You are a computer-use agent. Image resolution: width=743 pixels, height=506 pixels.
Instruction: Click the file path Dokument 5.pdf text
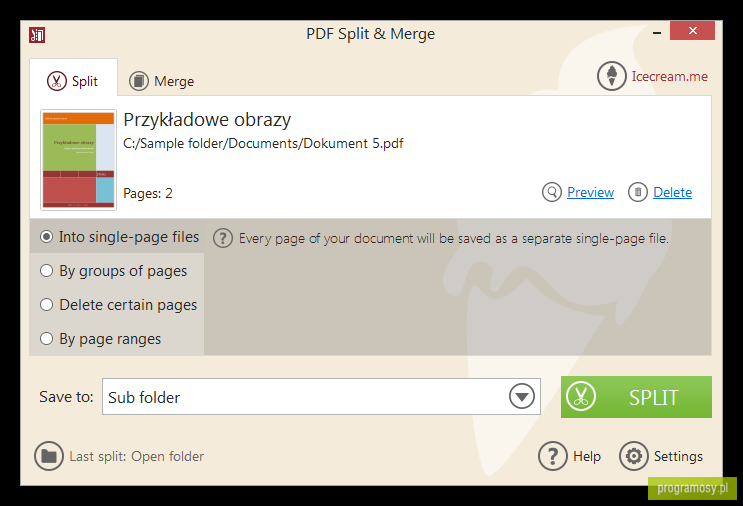coord(263,143)
